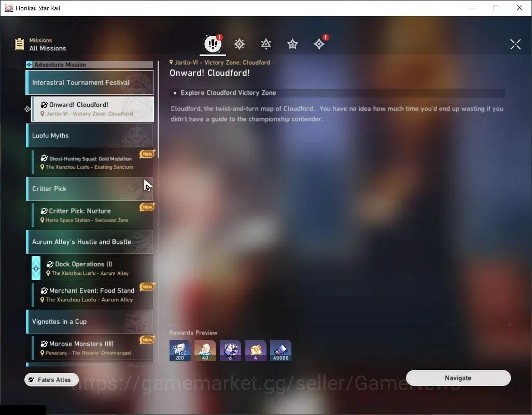Click the Adventure Mission diamond icon

click(29, 64)
